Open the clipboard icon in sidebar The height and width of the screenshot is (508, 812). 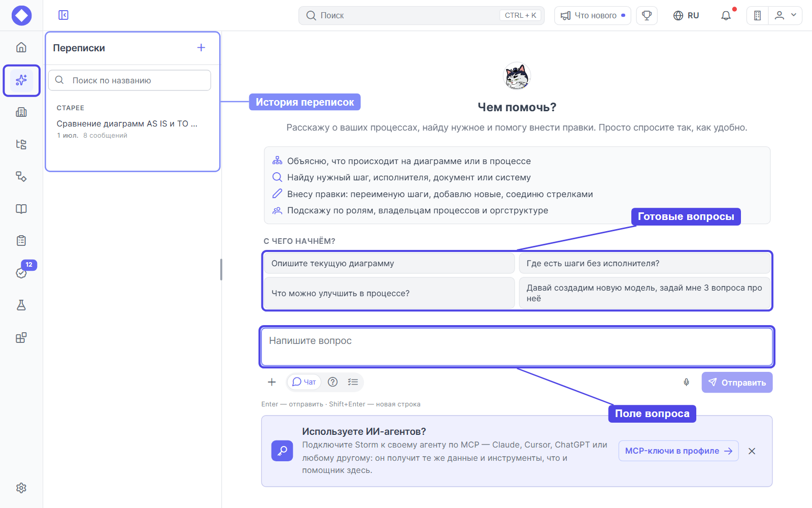click(21, 241)
